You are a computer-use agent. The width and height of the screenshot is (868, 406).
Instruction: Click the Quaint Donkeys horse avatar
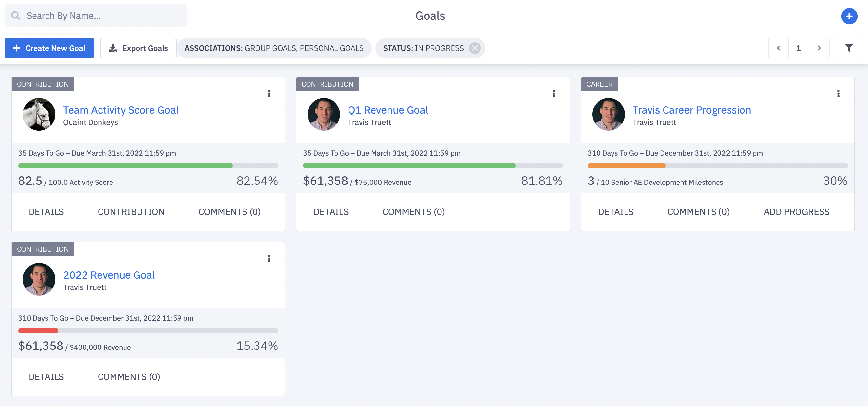pyautogui.click(x=39, y=114)
